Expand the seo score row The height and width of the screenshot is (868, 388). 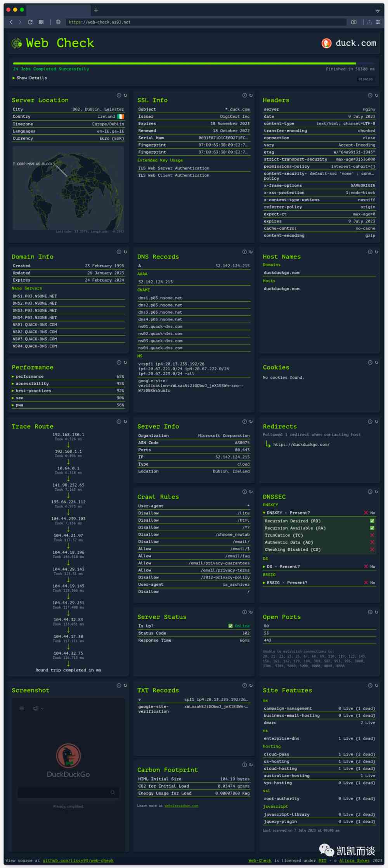click(x=68, y=398)
